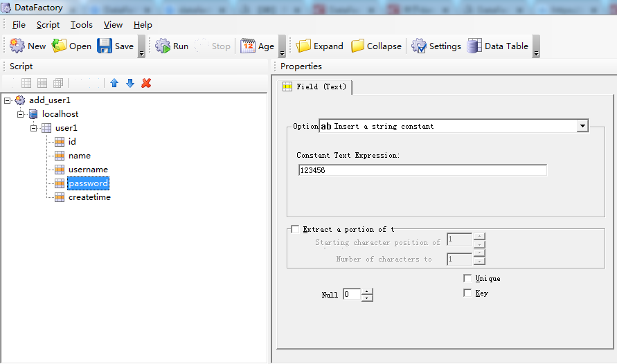Collapse the user1 table node

pos(33,128)
